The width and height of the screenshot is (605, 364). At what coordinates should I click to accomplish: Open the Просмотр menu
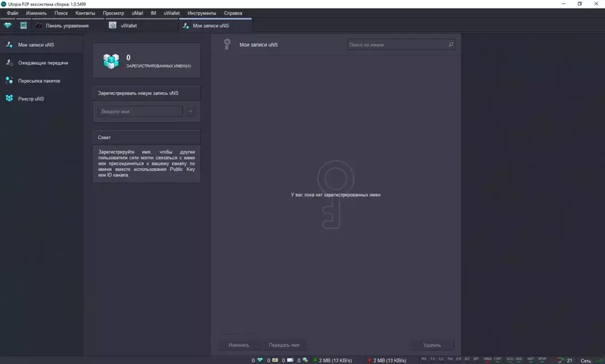(x=114, y=13)
